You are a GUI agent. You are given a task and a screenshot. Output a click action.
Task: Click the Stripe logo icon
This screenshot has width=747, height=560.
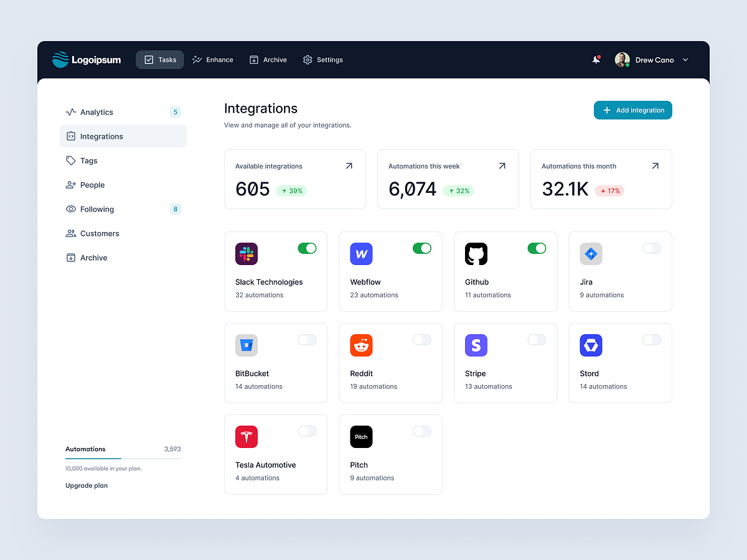[476, 345]
